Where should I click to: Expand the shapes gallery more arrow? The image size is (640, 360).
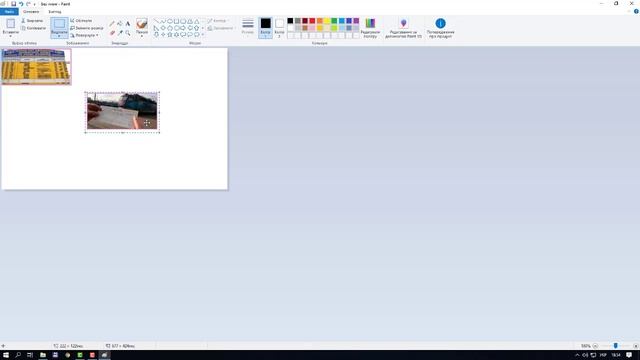[202, 35]
